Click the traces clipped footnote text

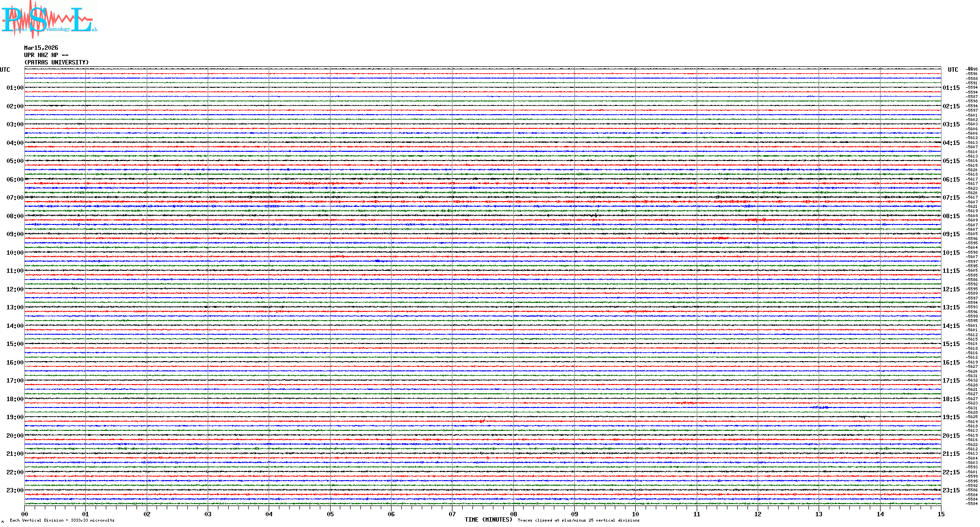coord(578,520)
